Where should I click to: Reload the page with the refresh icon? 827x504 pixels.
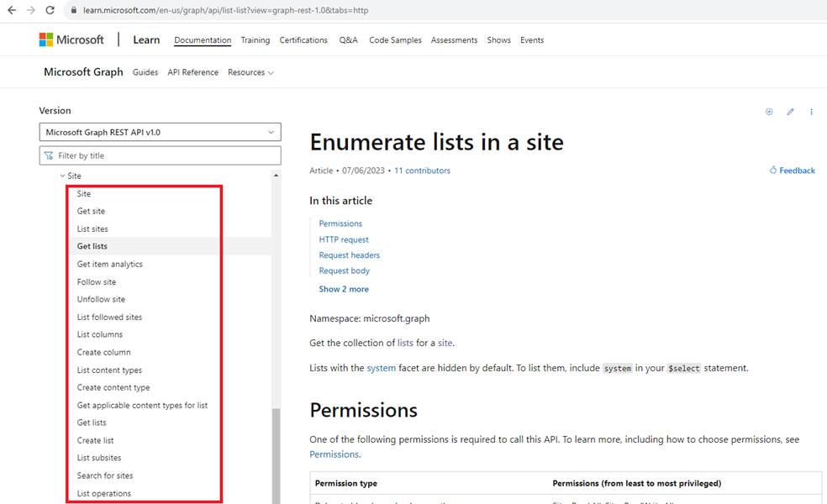(50, 10)
